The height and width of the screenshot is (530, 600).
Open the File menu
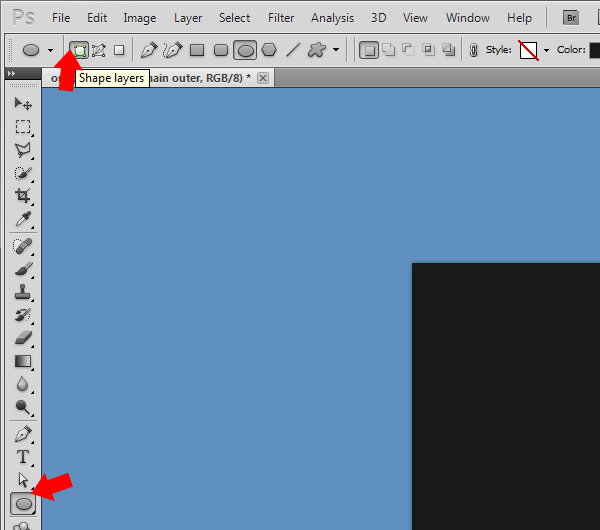(61, 18)
